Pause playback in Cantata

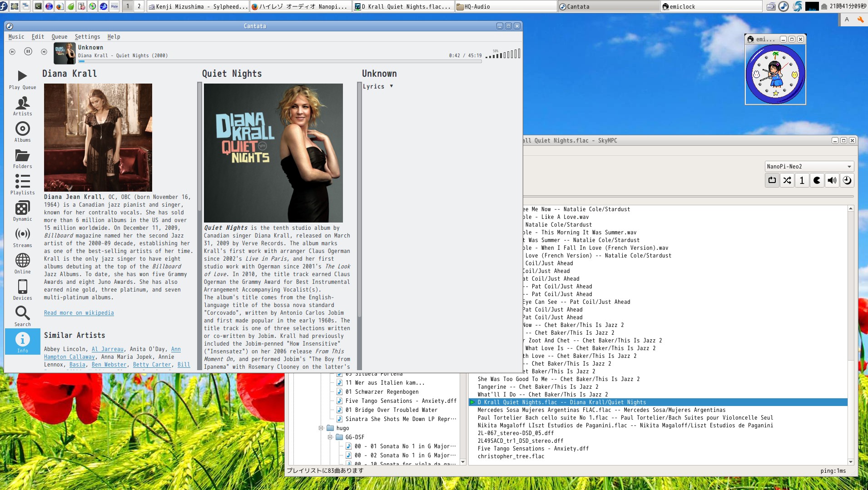28,52
